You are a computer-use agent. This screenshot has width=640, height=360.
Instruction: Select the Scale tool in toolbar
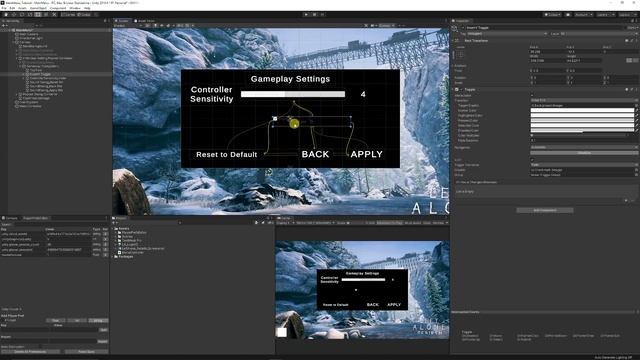pyautogui.click(x=30, y=14)
